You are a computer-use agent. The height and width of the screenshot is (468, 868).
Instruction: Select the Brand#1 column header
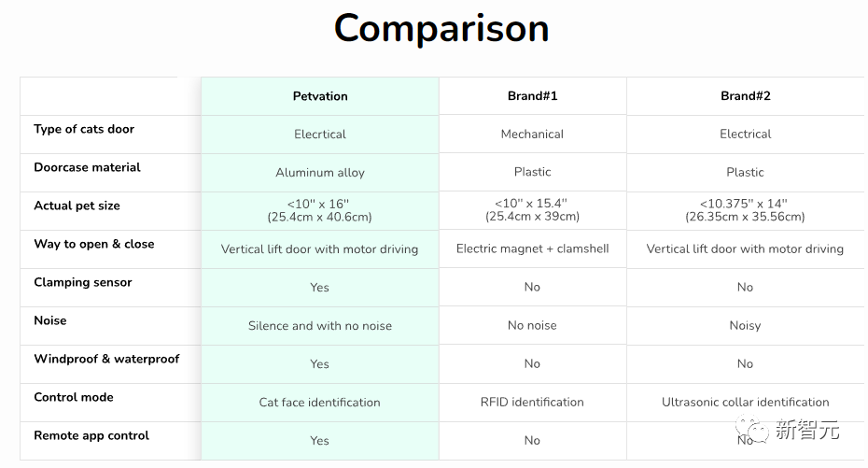pyautogui.click(x=532, y=96)
